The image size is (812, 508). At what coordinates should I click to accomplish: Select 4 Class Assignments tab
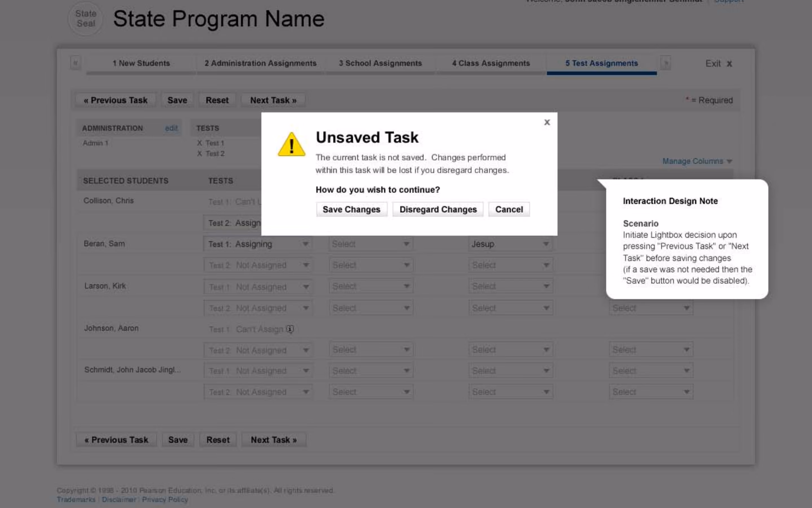pyautogui.click(x=491, y=63)
